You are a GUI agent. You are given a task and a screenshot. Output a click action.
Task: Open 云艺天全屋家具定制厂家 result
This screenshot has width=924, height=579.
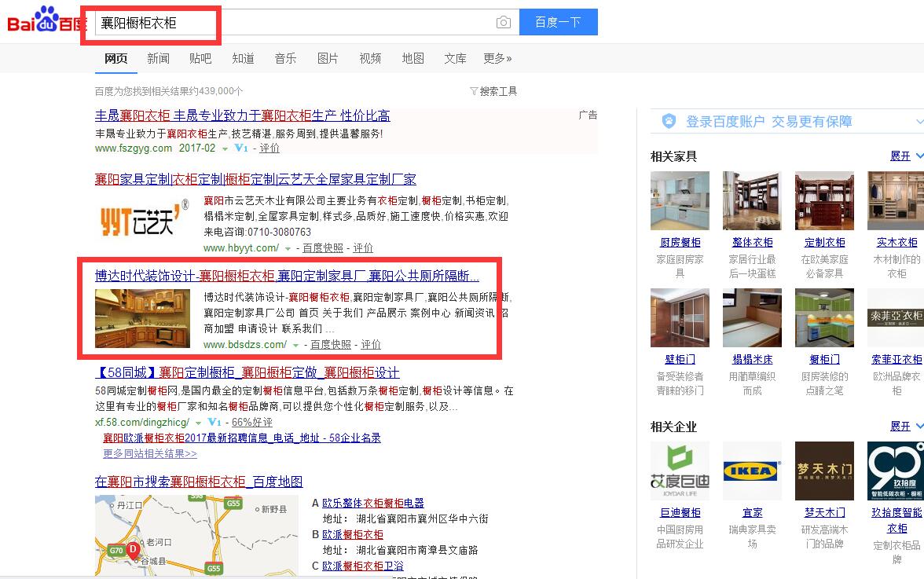tap(255, 179)
